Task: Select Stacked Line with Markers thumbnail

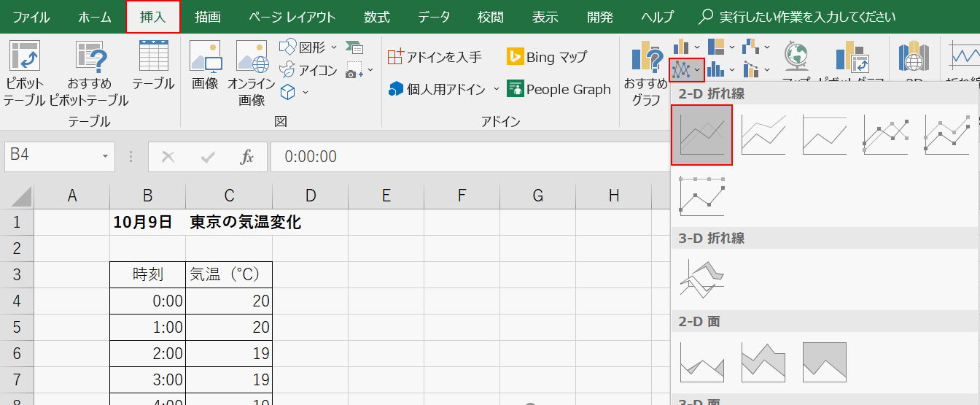Action: pos(947,135)
